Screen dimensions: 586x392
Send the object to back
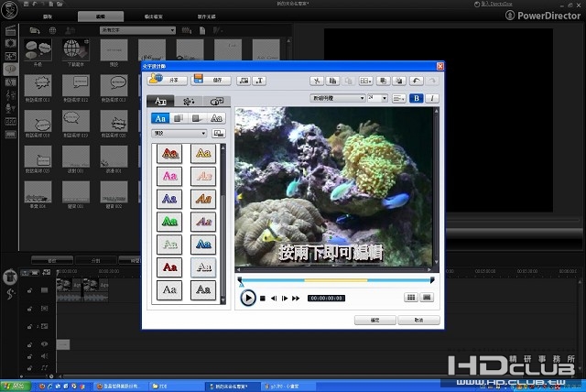coord(399,81)
